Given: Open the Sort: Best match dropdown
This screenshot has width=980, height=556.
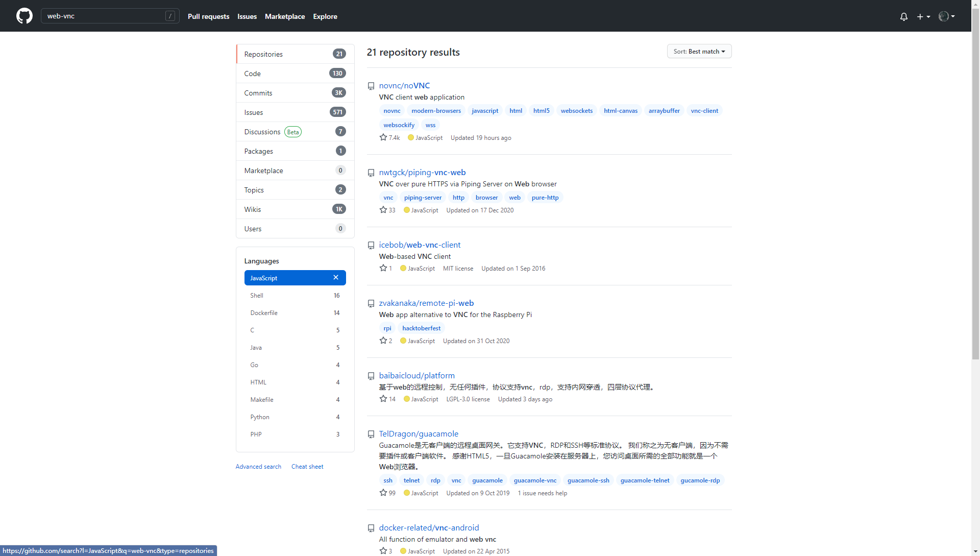Looking at the screenshot, I should pos(699,51).
